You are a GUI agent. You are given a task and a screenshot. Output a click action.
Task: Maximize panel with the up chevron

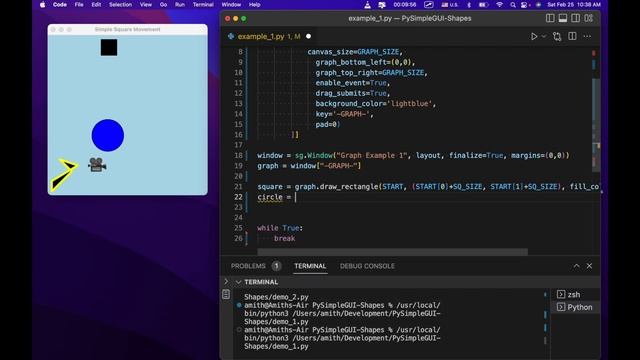click(x=576, y=266)
